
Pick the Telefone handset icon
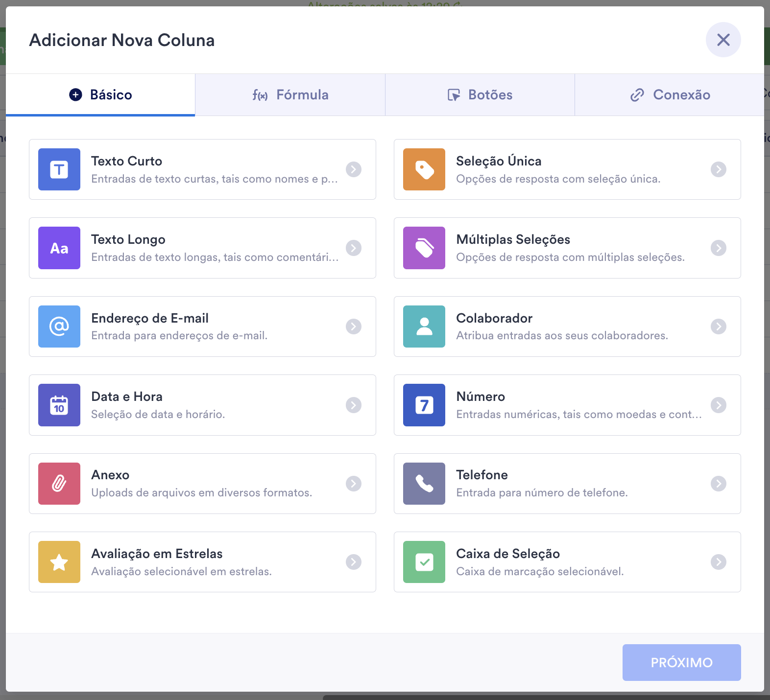(x=424, y=484)
